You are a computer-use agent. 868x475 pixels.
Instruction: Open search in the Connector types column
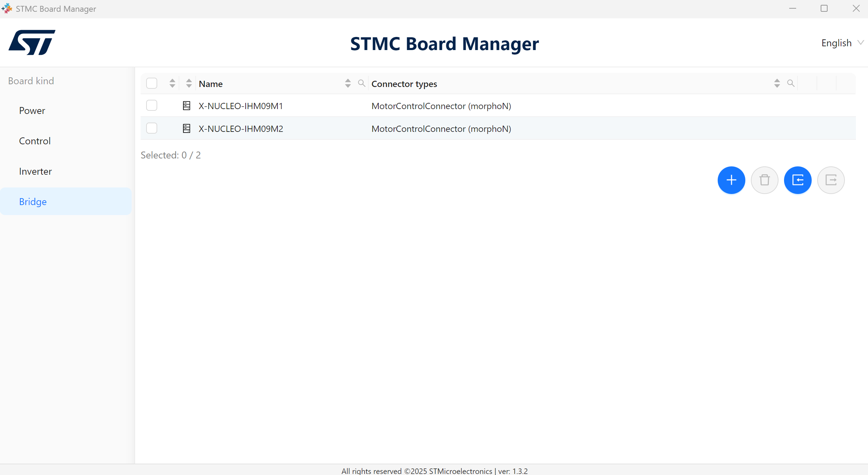point(791,83)
